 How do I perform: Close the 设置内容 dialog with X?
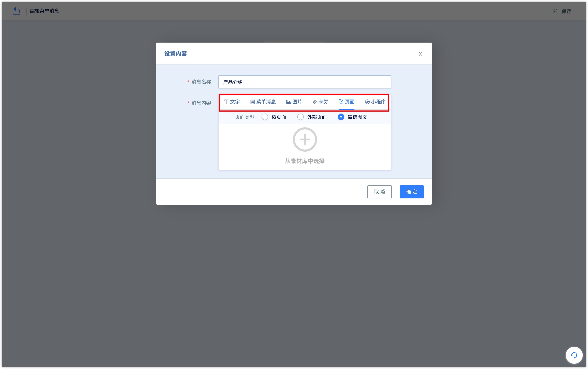click(420, 54)
